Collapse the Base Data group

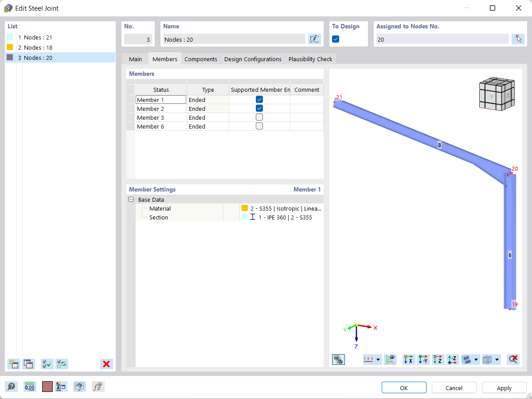131,199
